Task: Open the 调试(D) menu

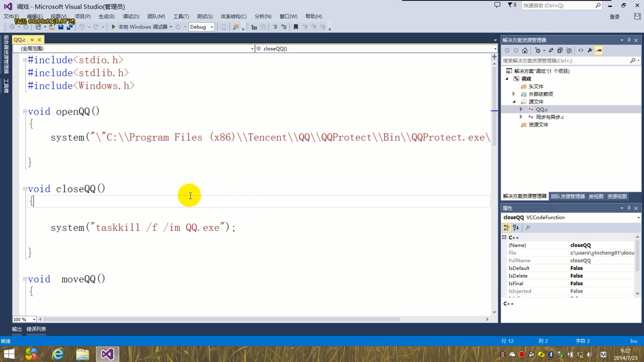Action: coord(131,16)
